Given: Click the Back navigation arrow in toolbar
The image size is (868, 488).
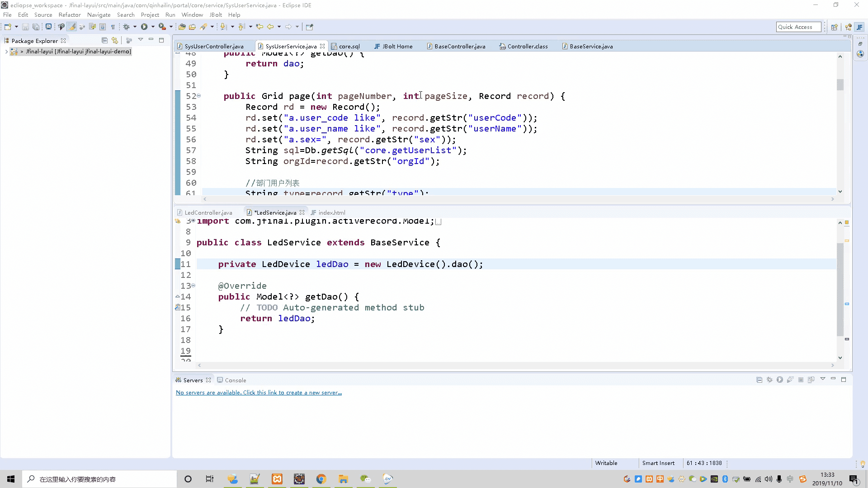Looking at the screenshot, I should (x=270, y=27).
